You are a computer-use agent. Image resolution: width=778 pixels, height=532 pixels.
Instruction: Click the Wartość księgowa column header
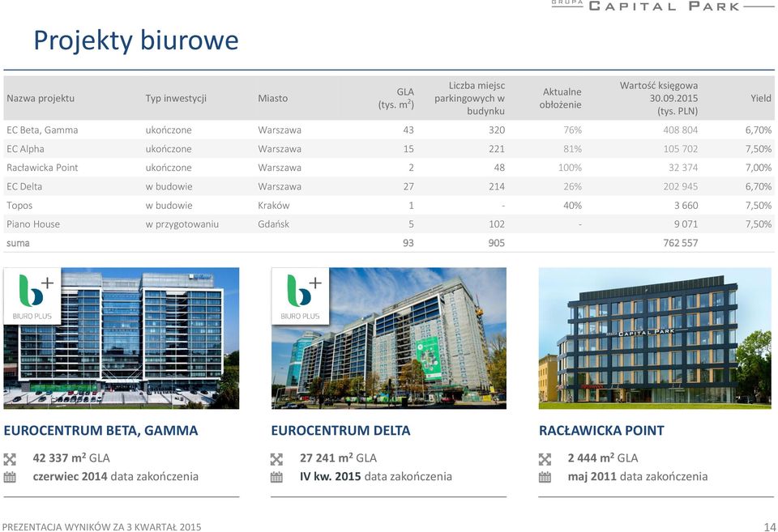pyautogui.click(x=659, y=98)
